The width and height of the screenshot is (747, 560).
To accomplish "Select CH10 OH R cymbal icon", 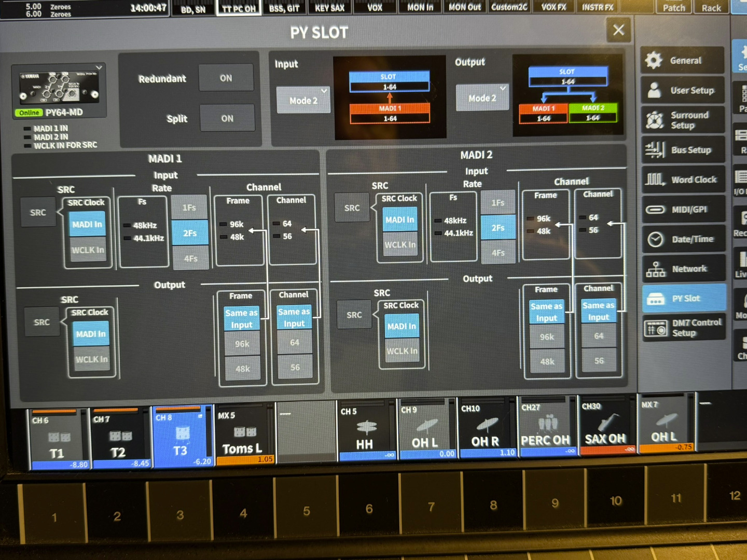I will point(487,425).
